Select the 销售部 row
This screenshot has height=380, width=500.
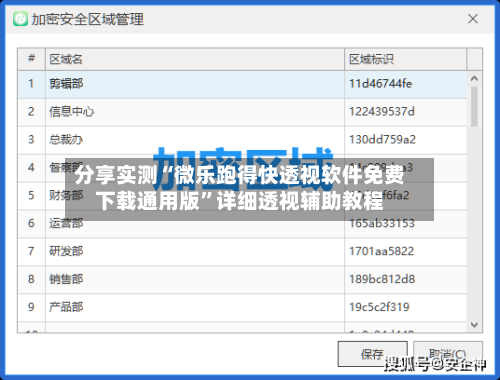pyautogui.click(x=242, y=280)
